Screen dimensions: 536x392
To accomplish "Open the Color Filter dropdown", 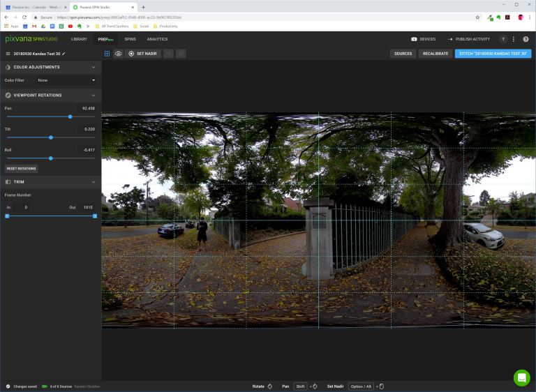I will 66,80.
